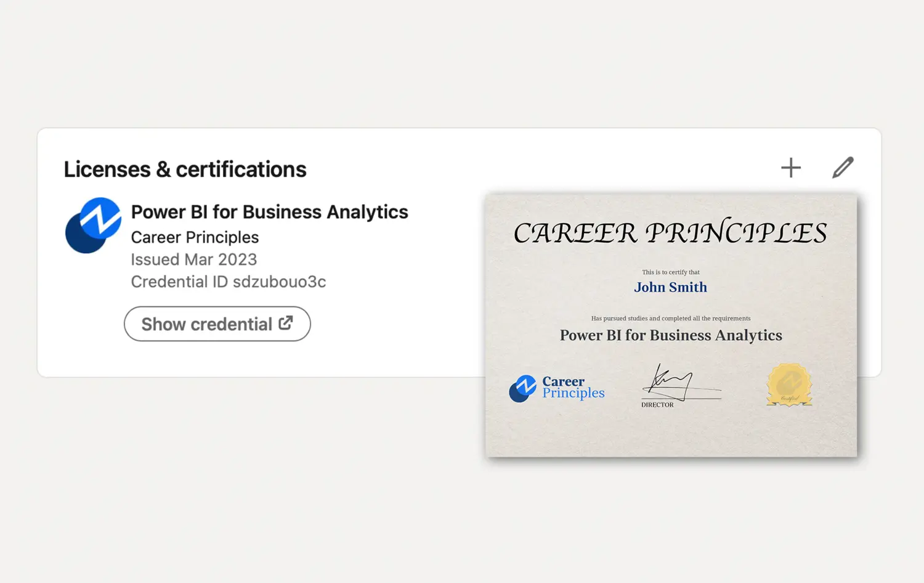Click the Issued Mar 2023 date text
Image resolution: width=924 pixels, height=583 pixels.
point(193,259)
